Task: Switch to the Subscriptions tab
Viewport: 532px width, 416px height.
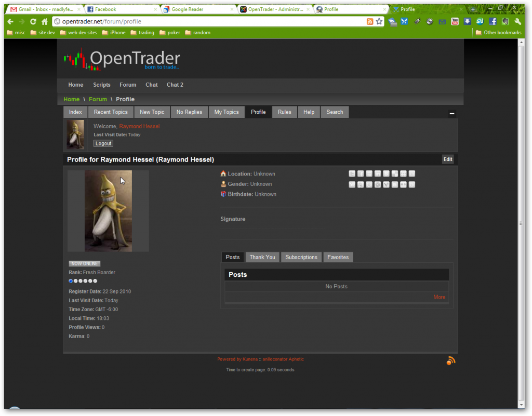Action: pos(301,257)
